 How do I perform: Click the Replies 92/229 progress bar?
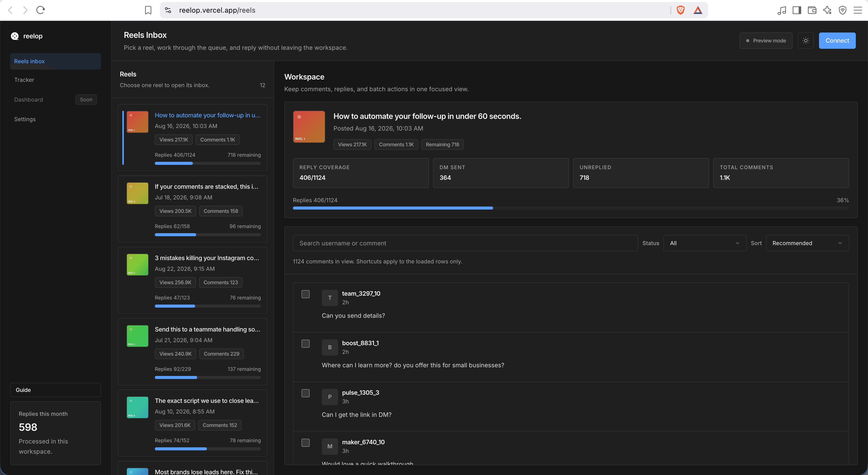[208, 377]
